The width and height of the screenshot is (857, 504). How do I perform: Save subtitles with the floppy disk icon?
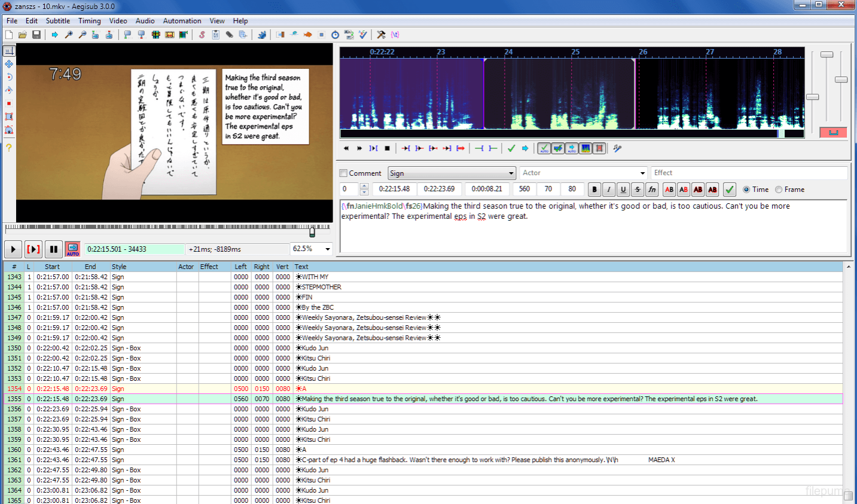tap(36, 35)
